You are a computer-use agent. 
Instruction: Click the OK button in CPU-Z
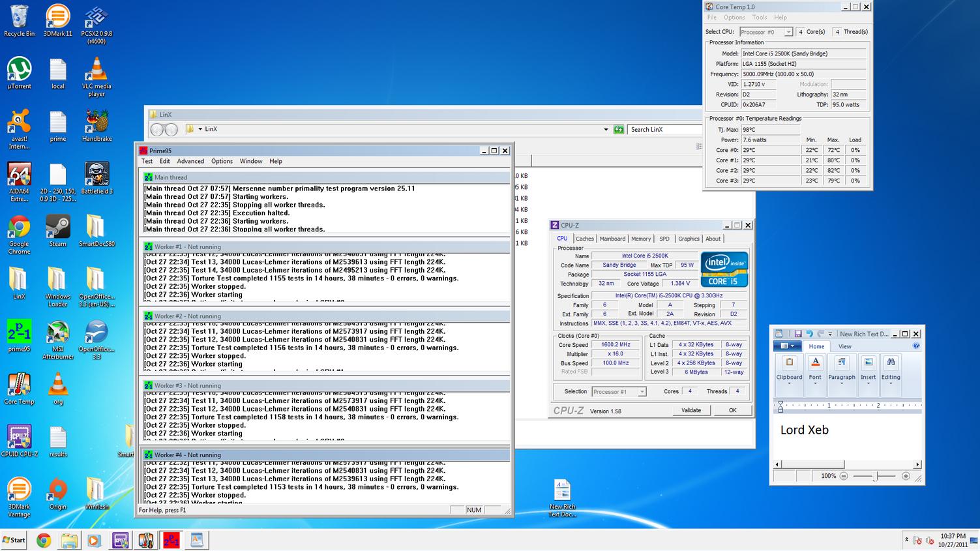click(x=732, y=410)
